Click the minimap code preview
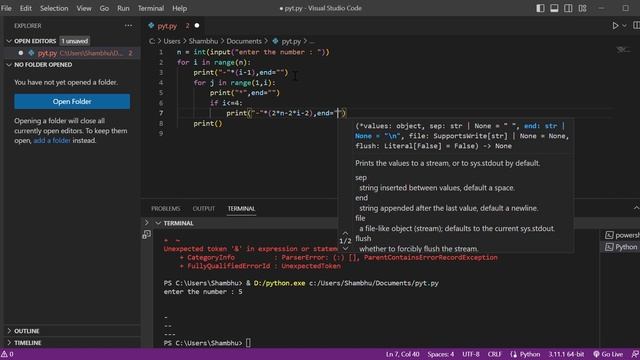The image size is (640, 360). point(623,50)
